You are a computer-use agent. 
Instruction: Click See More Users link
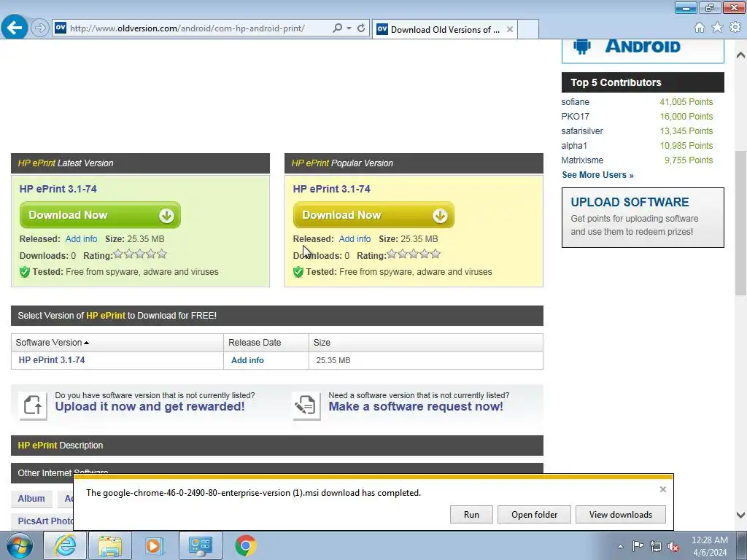click(x=597, y=175)
